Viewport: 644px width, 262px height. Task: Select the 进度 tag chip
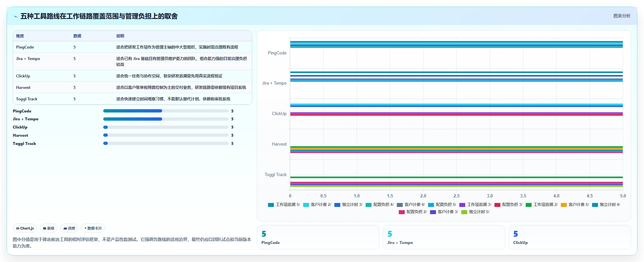pyautogui.click(x=69, y=228)
